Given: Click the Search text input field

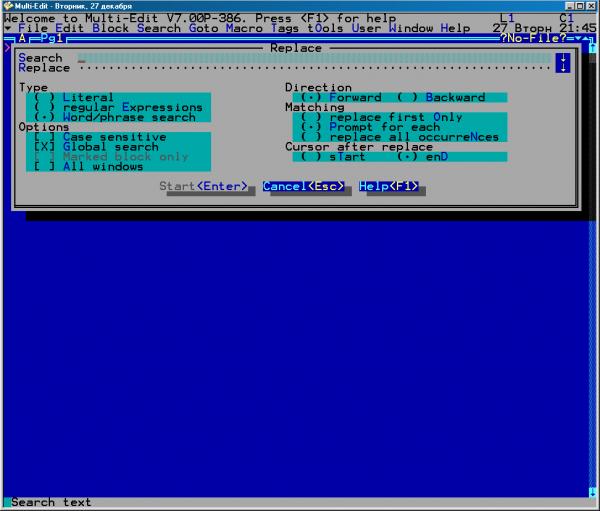Looking at the screenshot, I should tap(314, 58).
